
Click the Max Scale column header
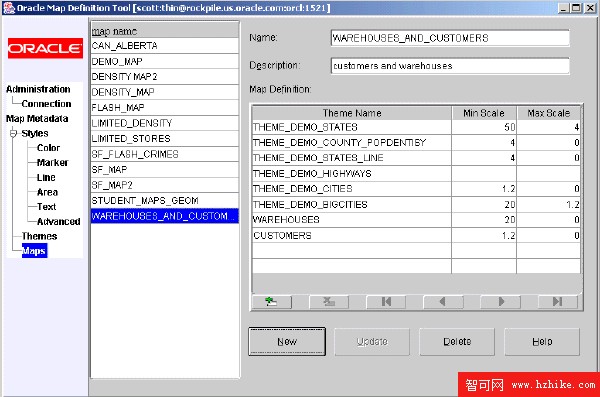(x=548, y=113)
